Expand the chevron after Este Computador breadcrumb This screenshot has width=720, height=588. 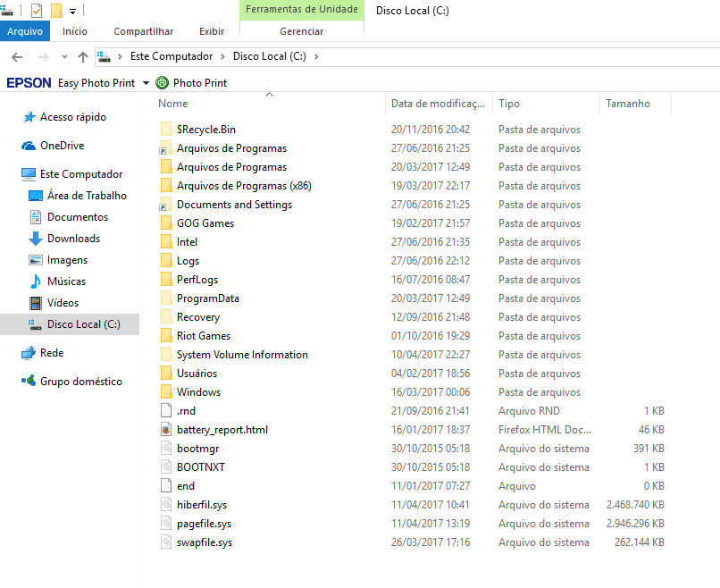(222, 57)
